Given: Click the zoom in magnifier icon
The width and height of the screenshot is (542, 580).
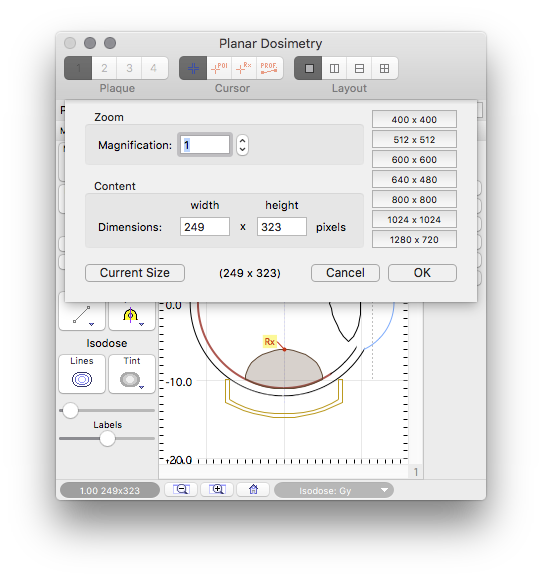Looking at the screenshot, I should (x=217, y=489).
